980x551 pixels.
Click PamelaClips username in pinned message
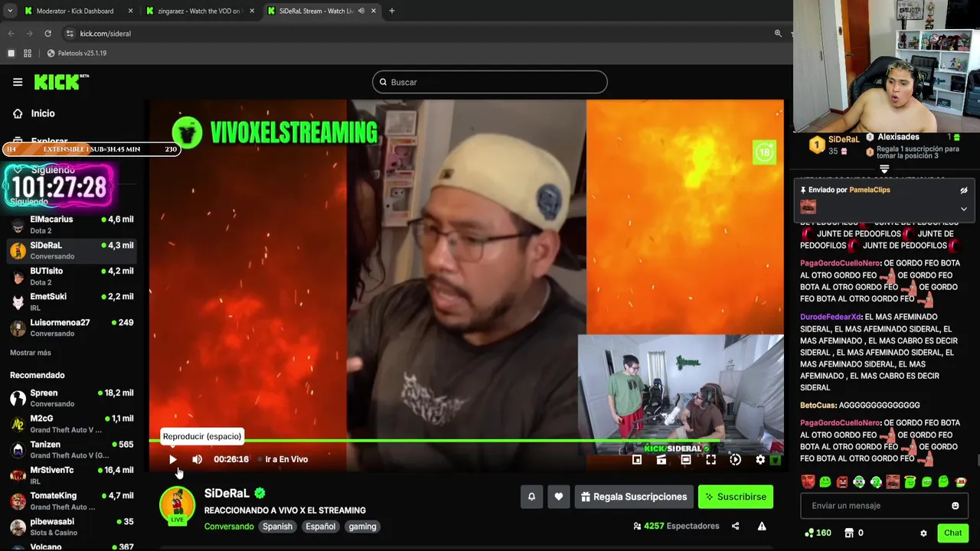coord(870,190)
